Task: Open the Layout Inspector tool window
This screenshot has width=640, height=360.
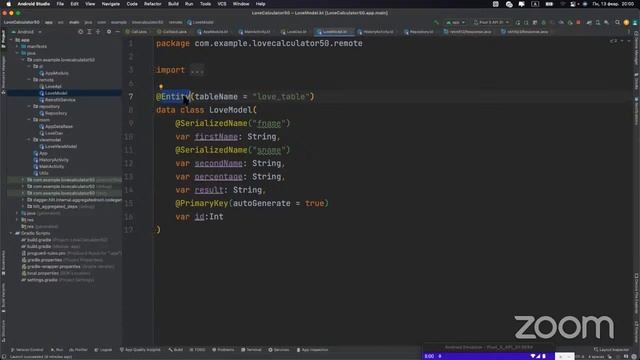Action: click(611, 350)
